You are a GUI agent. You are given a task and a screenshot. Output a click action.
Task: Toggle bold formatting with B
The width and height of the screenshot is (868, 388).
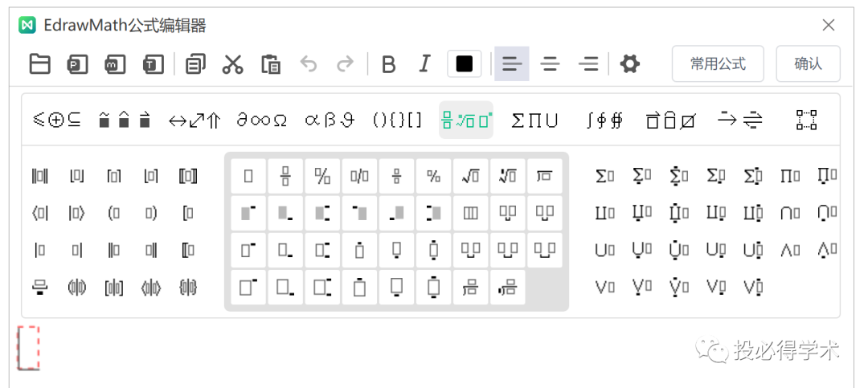(x=389, y=64)
